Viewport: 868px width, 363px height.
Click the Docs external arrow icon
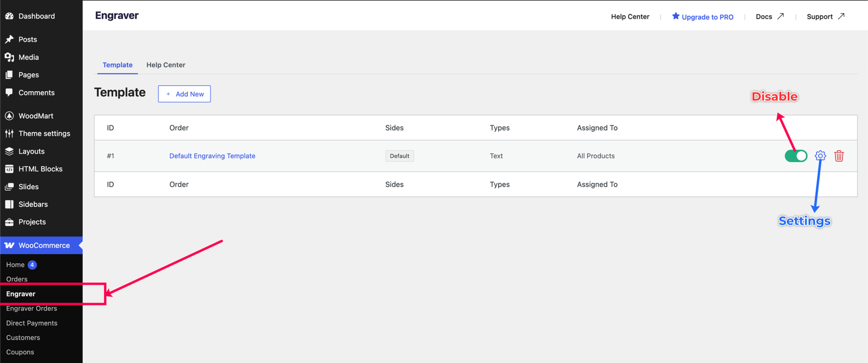[x=781, y=16]
